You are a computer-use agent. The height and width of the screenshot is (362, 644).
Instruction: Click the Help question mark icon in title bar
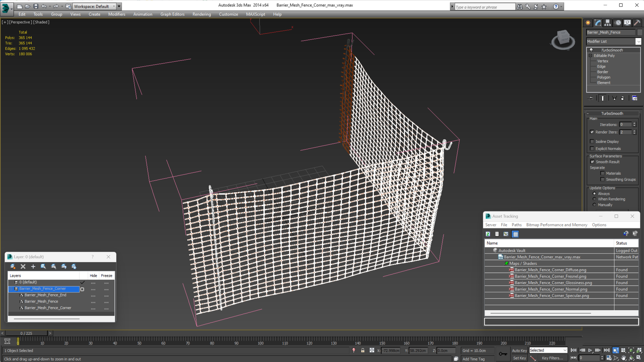pos(556,7)
